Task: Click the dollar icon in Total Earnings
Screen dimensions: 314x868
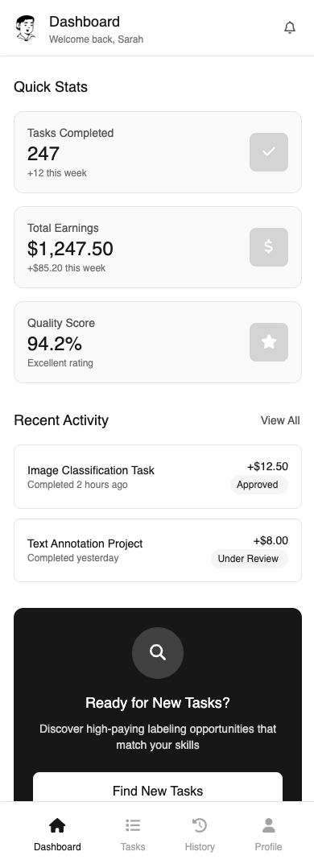Action: [x=269, y=247]
